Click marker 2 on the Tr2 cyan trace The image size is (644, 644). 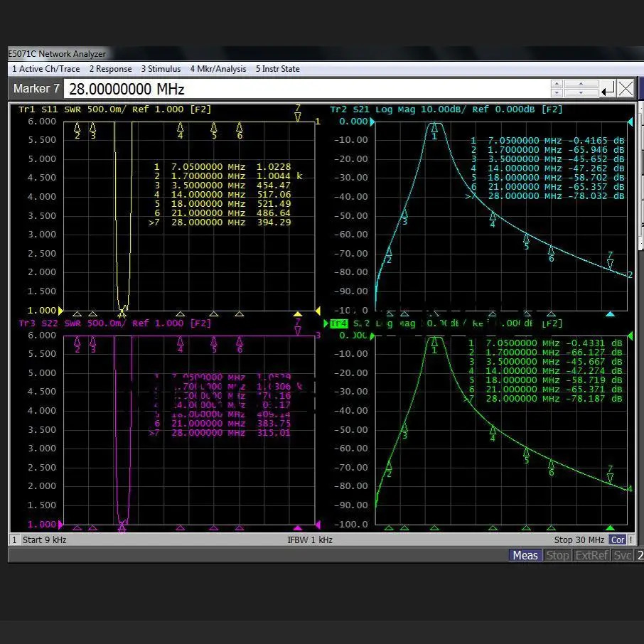(x=389, y=255)
